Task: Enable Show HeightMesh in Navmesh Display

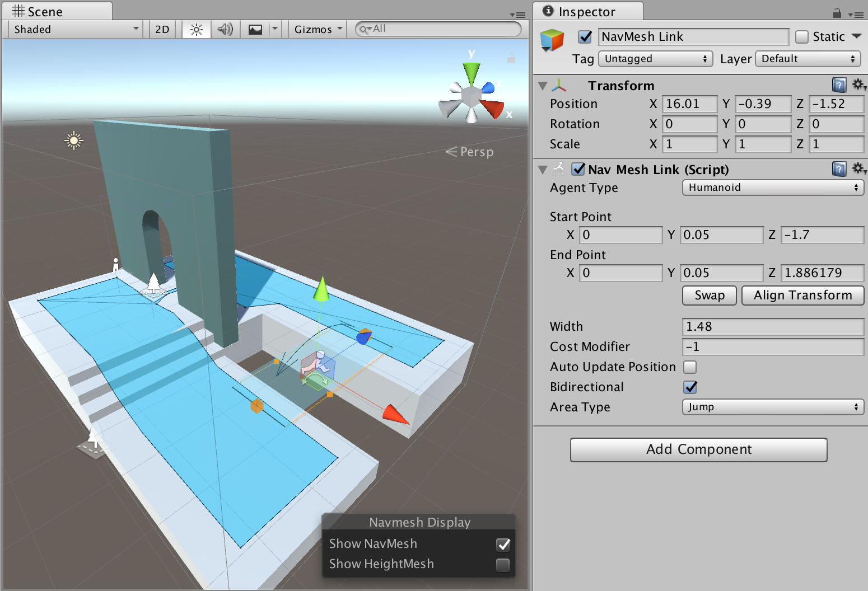Action: click(x=502, y=565)
